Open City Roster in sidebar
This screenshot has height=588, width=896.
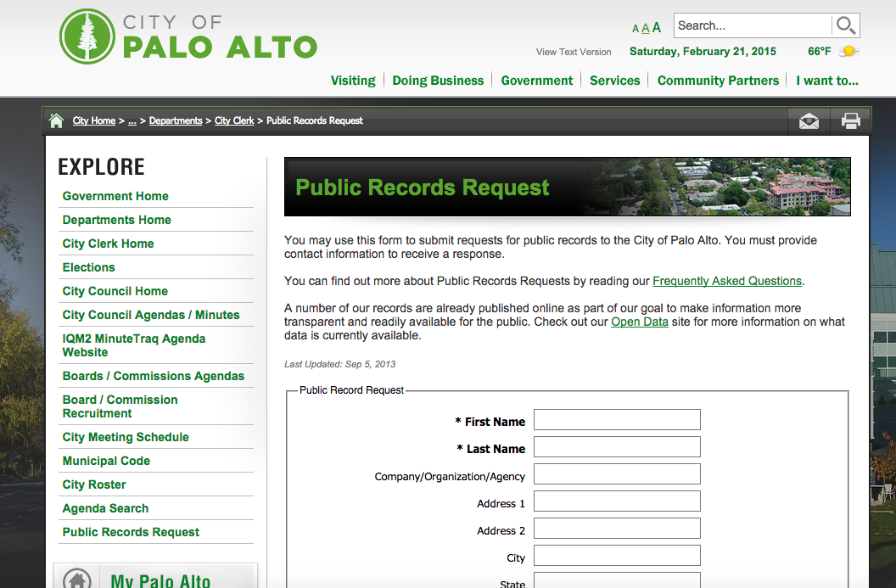click(94, 484)
